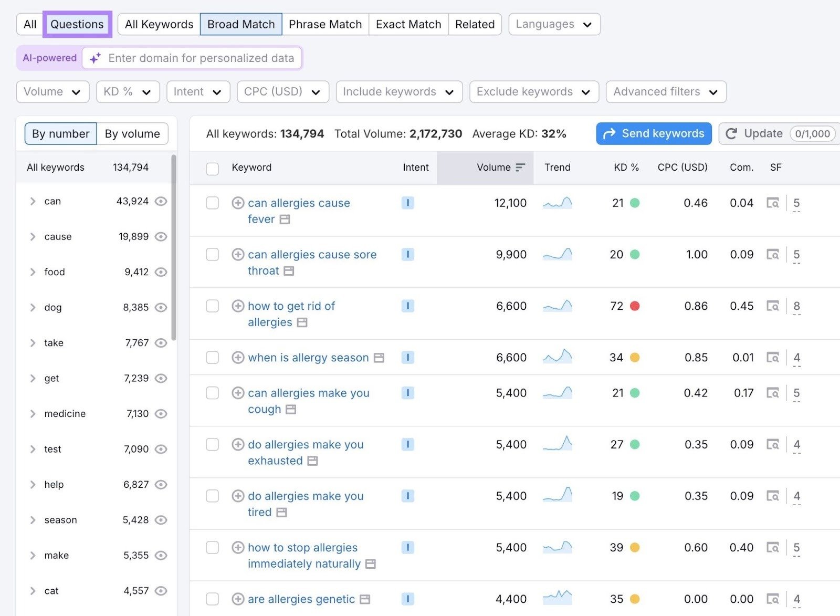Screen dimensions: 840x616
Task: Click the sort icon on the Volume column
Action: point(520,168)
